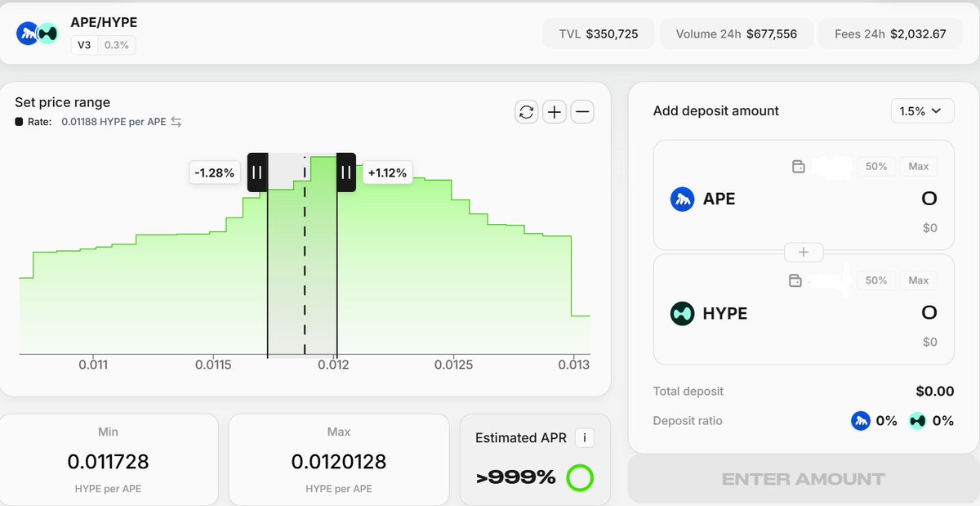980x506 pixels.
Task: Click the Set price range heading
Action: (x=62, y=102)
